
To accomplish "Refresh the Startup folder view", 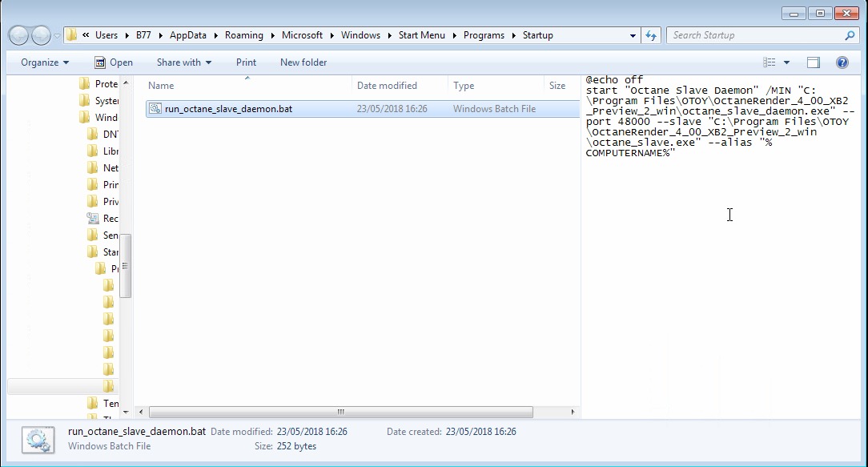I will tap(651, 35).
